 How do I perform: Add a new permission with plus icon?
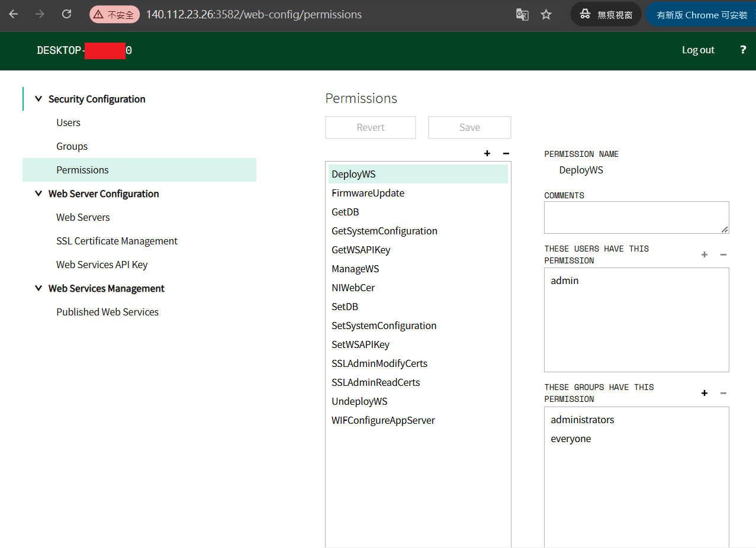point(487,153)
